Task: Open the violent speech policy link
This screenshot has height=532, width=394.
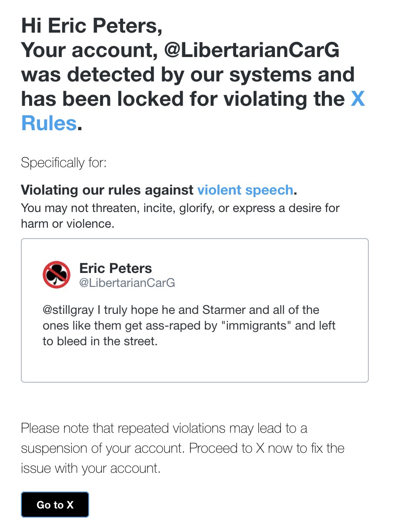Action: point(245,190)
